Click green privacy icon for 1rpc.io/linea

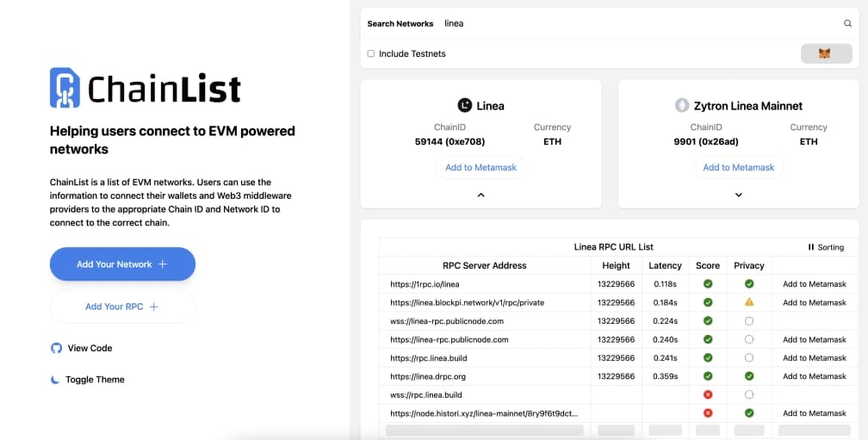[x=749, y=284]
